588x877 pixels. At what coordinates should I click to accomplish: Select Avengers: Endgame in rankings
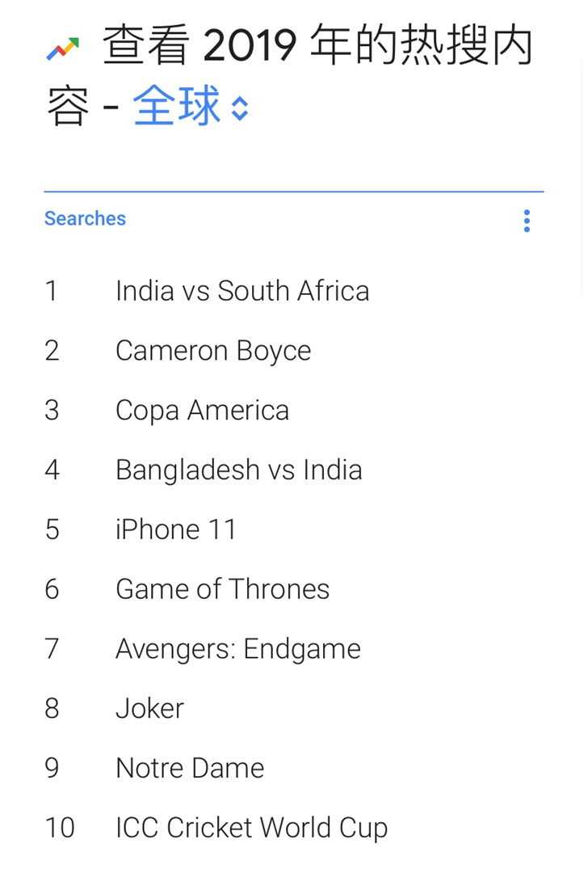click(x=238, y=649)
